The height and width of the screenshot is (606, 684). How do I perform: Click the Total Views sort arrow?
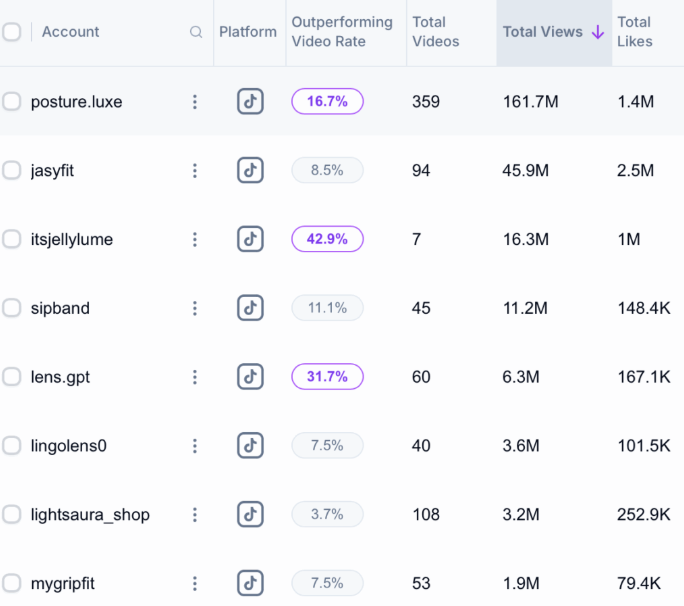pos(598,32)
